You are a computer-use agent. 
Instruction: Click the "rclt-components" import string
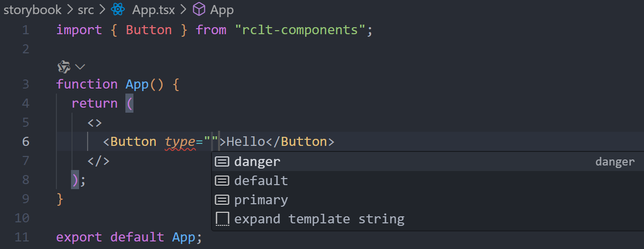point(300,30)
